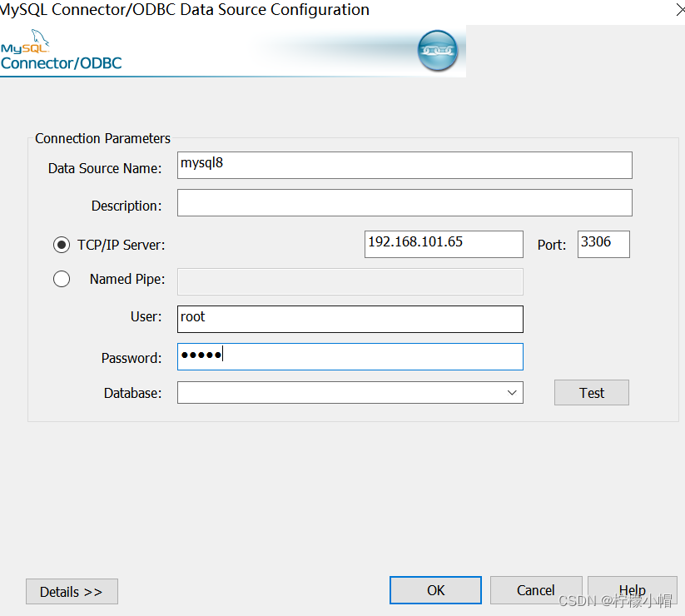Expand connection options with Details >> button

(x=72, y=592)
